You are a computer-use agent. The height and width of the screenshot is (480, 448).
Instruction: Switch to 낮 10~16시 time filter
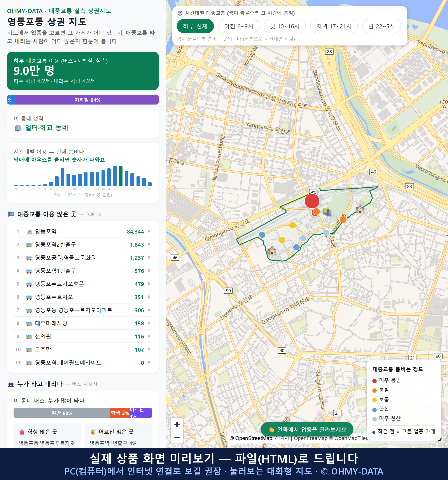click(x=285, y=26)
